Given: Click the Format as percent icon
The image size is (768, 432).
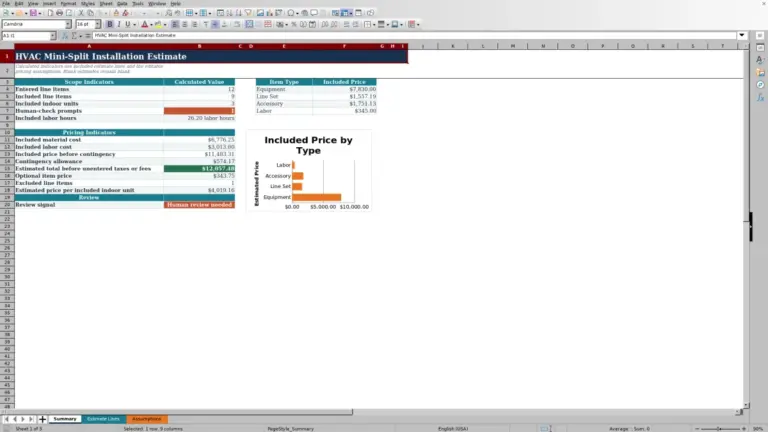Looking at the screenshot, I should (294, 24).
